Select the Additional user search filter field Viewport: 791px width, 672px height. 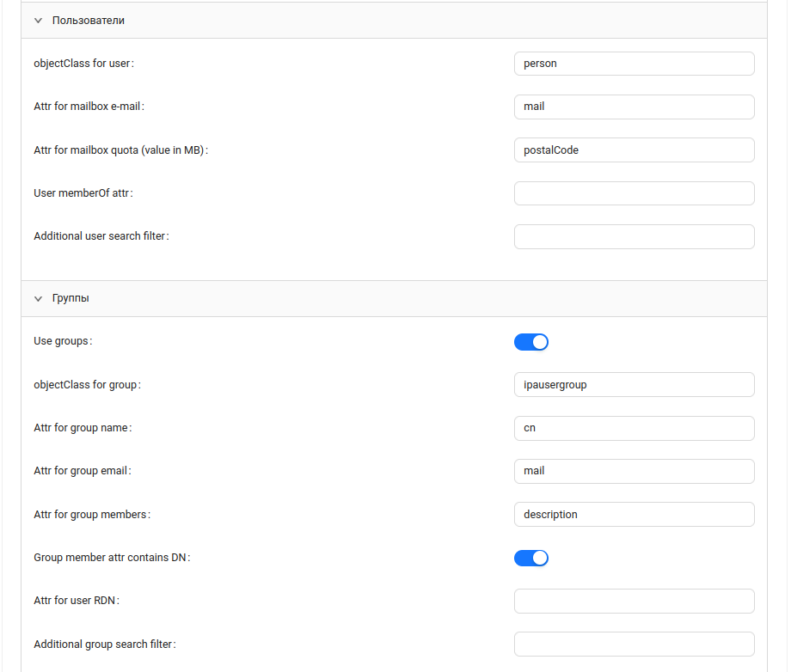click(x=634, y=236)
